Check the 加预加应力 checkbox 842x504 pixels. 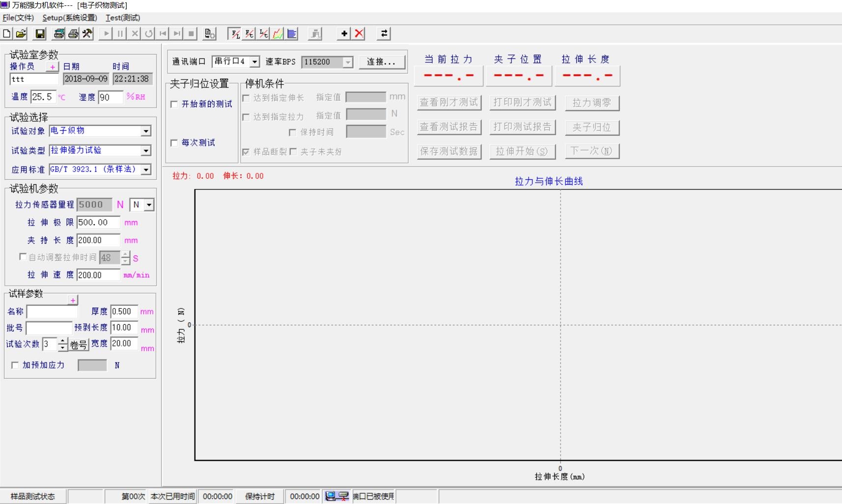pyautogui.click(x=15, y=365)
